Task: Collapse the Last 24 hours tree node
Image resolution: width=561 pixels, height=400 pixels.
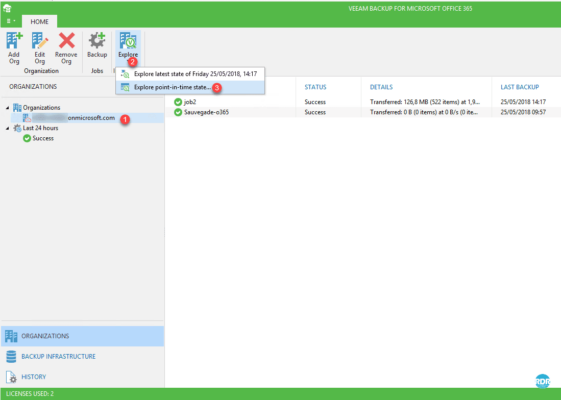Action: [x=8, y=128]
